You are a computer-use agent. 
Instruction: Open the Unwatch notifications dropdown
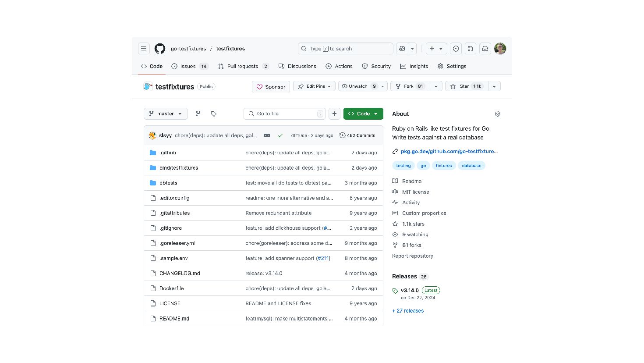363,86
